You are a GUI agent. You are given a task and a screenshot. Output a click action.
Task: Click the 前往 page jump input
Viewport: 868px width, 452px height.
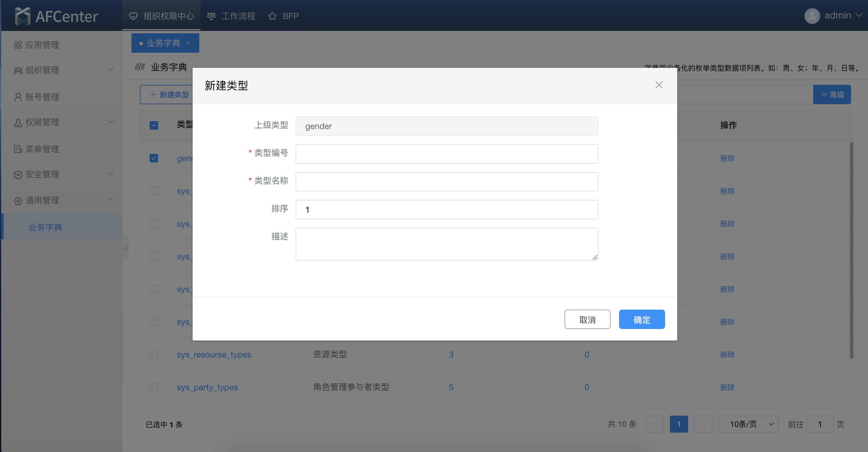coord(820,424)
